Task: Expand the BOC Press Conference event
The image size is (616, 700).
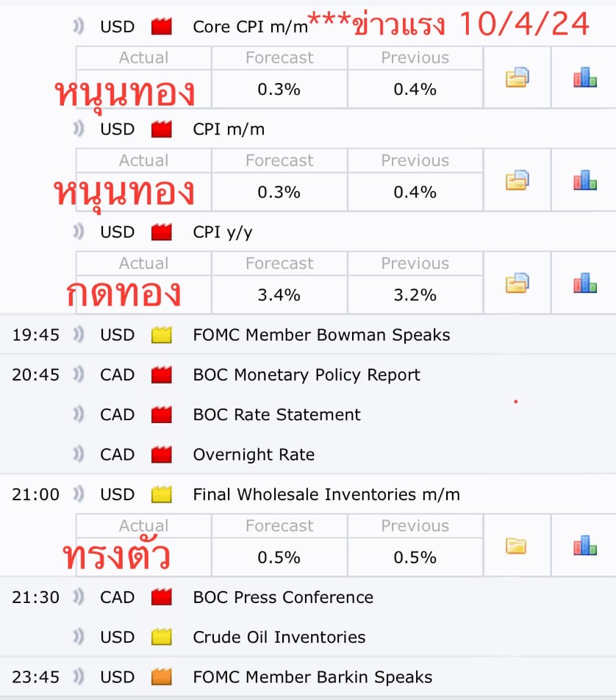Action: [x=283, y=597]
